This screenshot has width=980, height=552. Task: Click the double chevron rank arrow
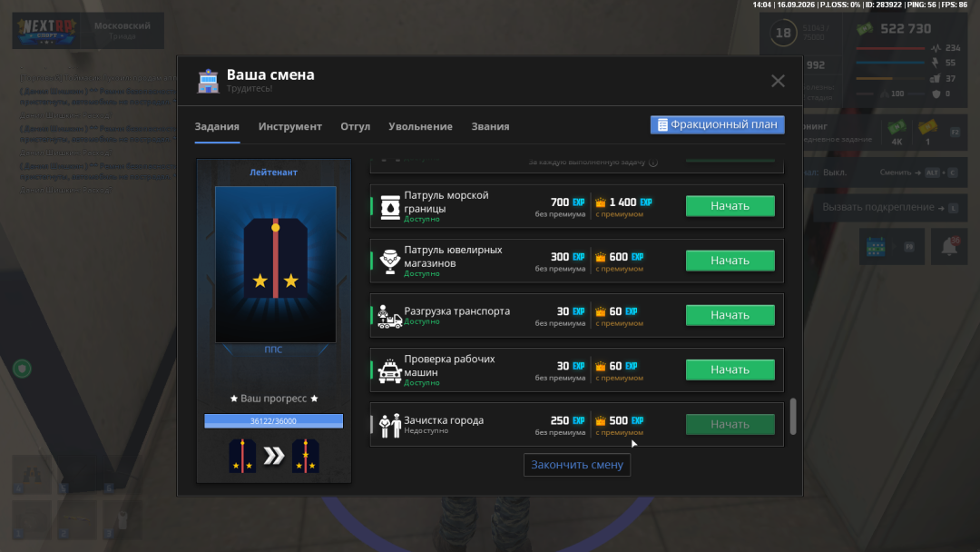point(274,456)
